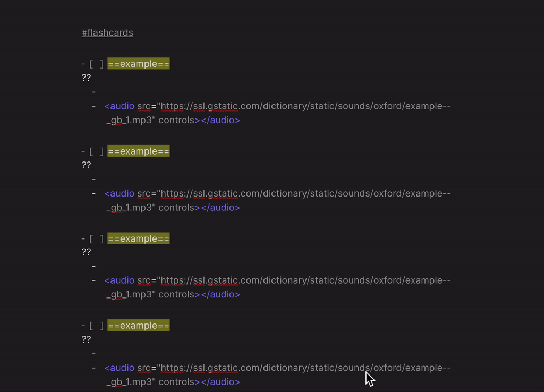Click the closing </audio> tag in the first flashcard
Screen dimensions: 544x392
[x=220, y=120]
